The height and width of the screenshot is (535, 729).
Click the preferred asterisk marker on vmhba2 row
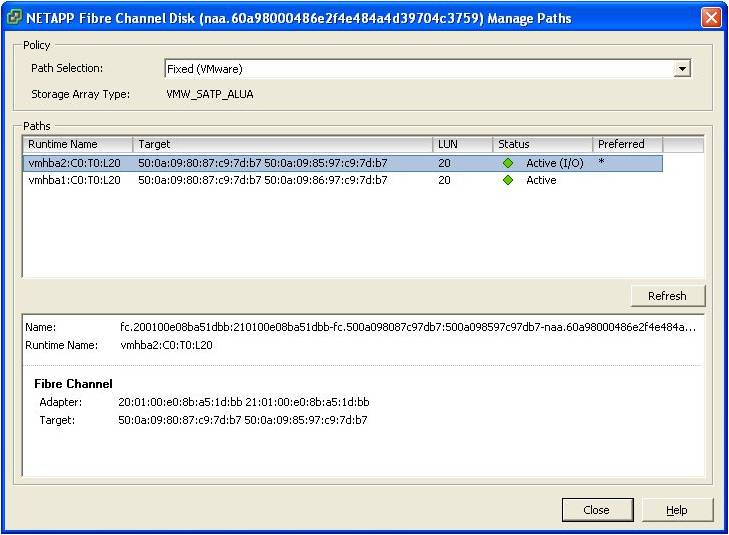[601, 162]
